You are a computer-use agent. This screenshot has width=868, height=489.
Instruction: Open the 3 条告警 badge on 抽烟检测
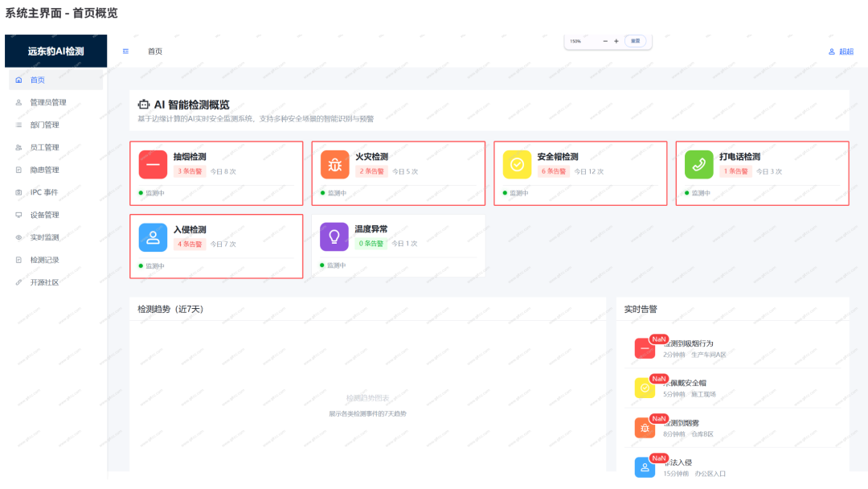(x=190, y=171)
